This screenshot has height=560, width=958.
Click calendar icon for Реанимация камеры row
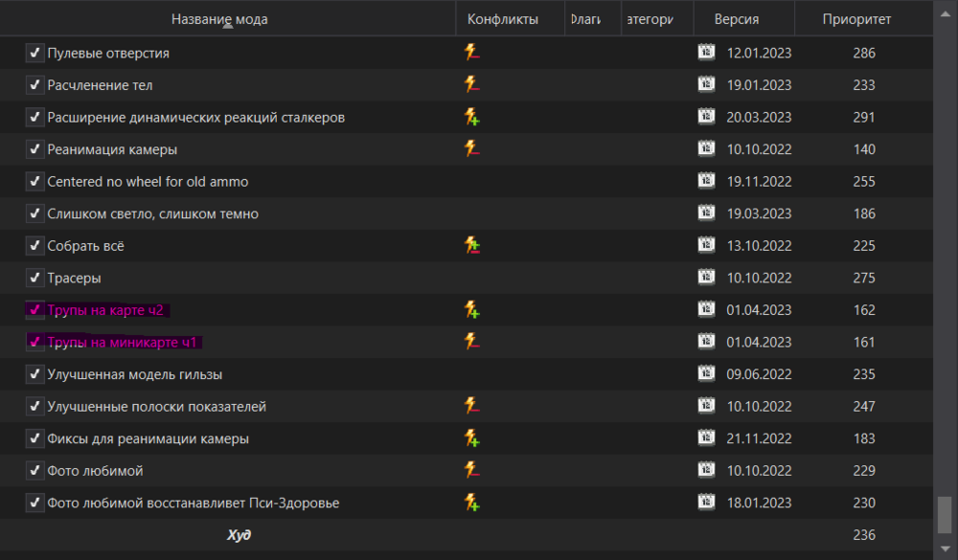[706, 149]
